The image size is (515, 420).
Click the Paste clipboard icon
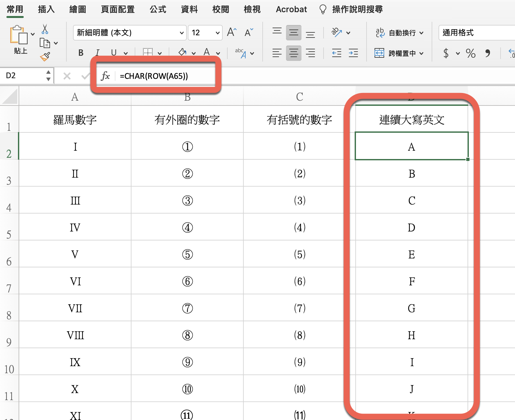19,35
